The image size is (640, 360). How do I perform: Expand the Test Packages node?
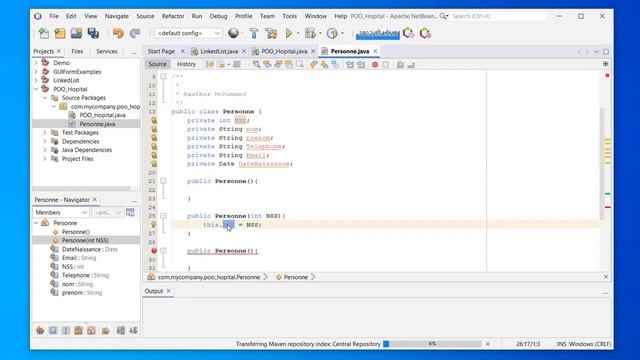click(45, 133)
